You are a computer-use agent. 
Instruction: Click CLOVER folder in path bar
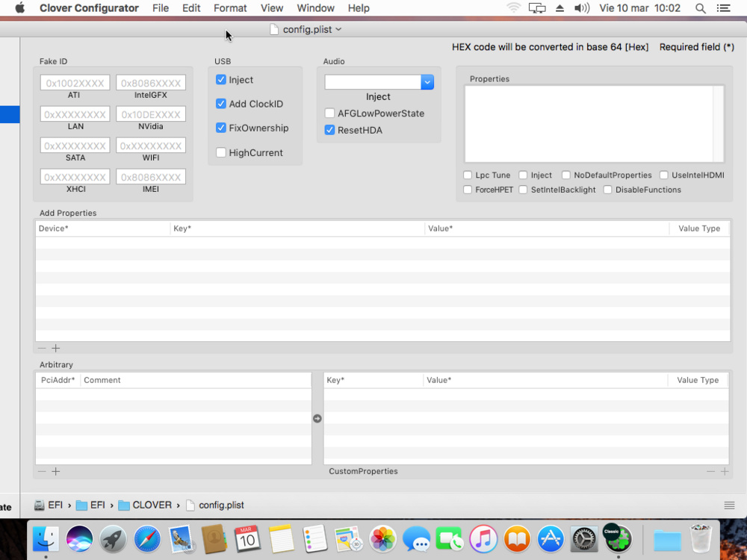[x=145, y=505]
